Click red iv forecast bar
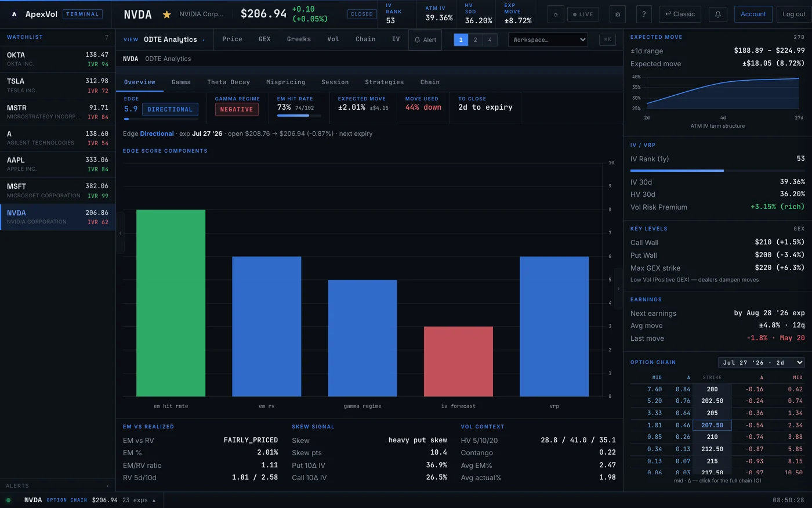 [x=458, y=362]
